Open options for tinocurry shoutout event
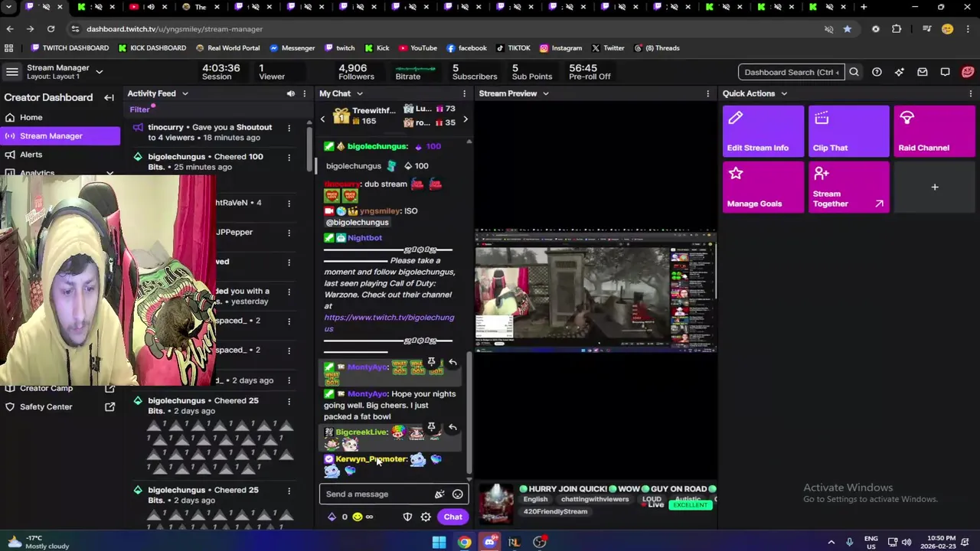 [x=289, y=128]
